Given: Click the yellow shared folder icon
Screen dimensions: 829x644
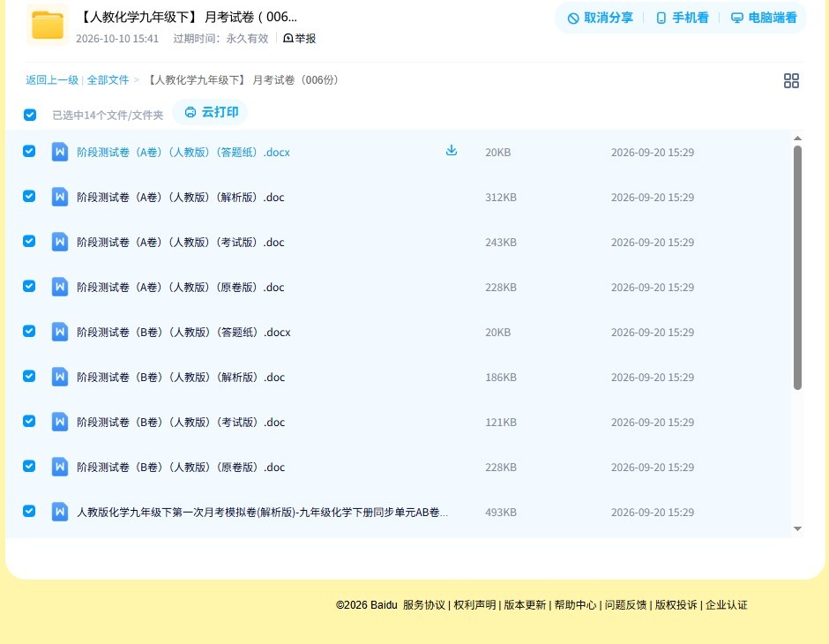Looking at the screenshot, I should click(48, 25).
